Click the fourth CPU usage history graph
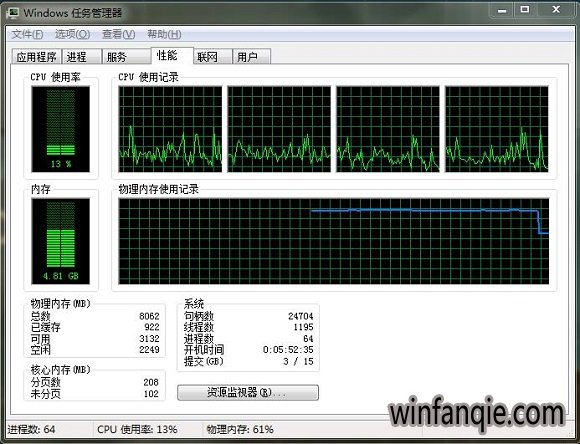The image size is (580, 444). (497, 129)
